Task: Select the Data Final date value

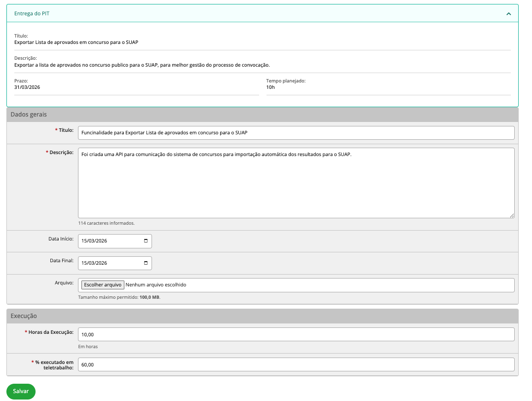Action: click(x=94, y=263)
